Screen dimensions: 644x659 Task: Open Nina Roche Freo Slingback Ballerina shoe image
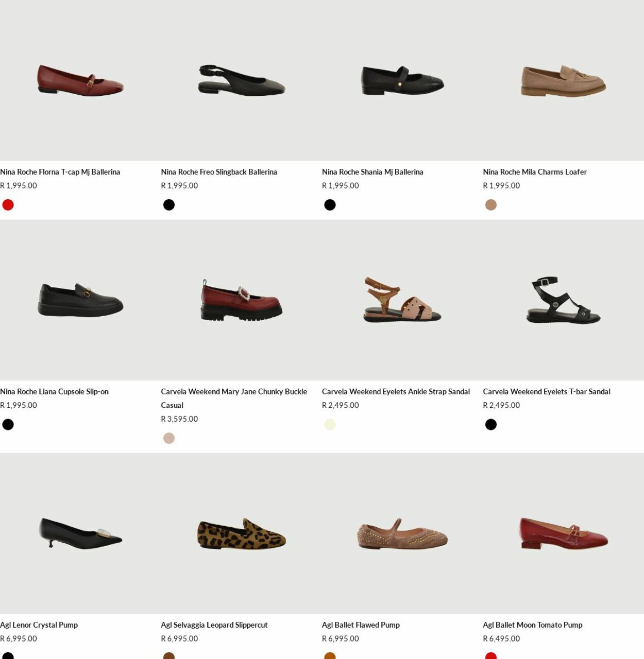click(241, 80)
